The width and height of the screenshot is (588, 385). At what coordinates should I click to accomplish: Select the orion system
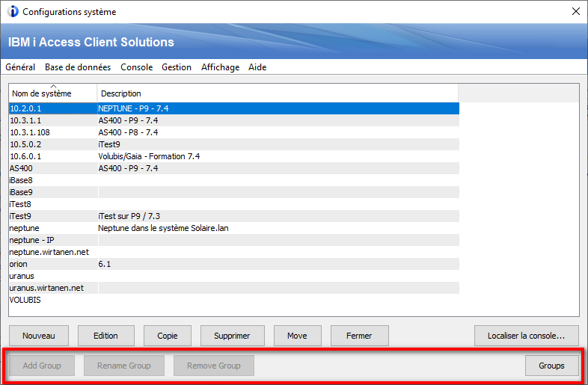coord(19,265)
